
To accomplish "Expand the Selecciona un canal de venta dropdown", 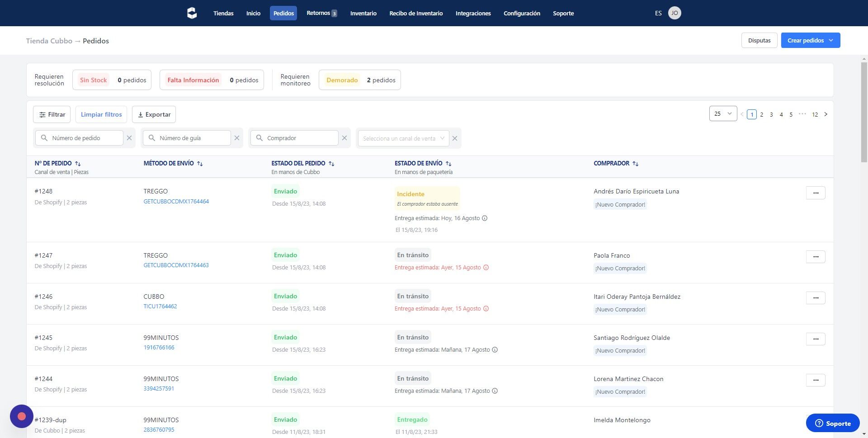I will (x=401, y=138).
